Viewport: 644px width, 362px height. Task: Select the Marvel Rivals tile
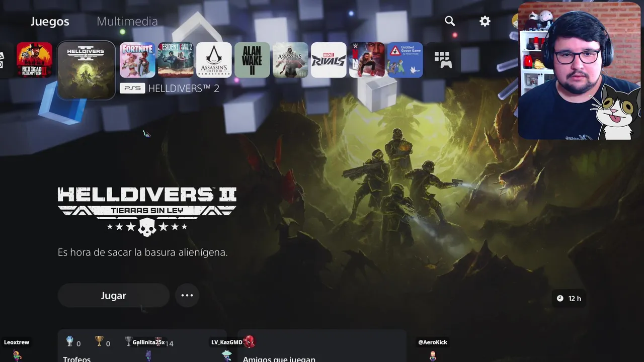point(329,60)
